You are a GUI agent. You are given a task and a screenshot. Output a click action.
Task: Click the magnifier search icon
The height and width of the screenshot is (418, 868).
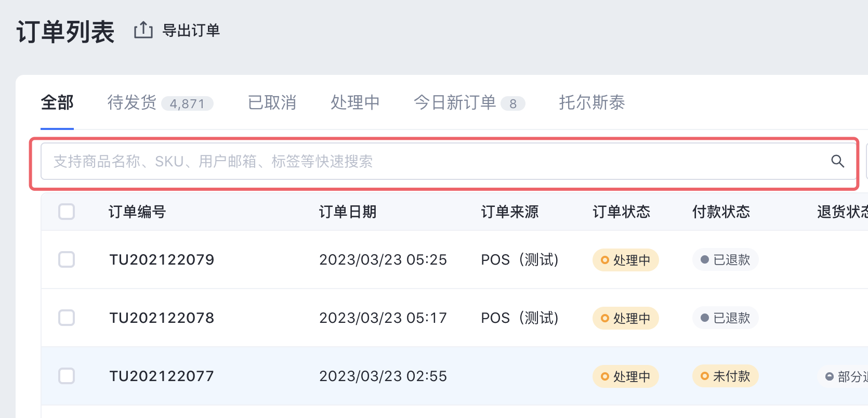click(837, 161)
